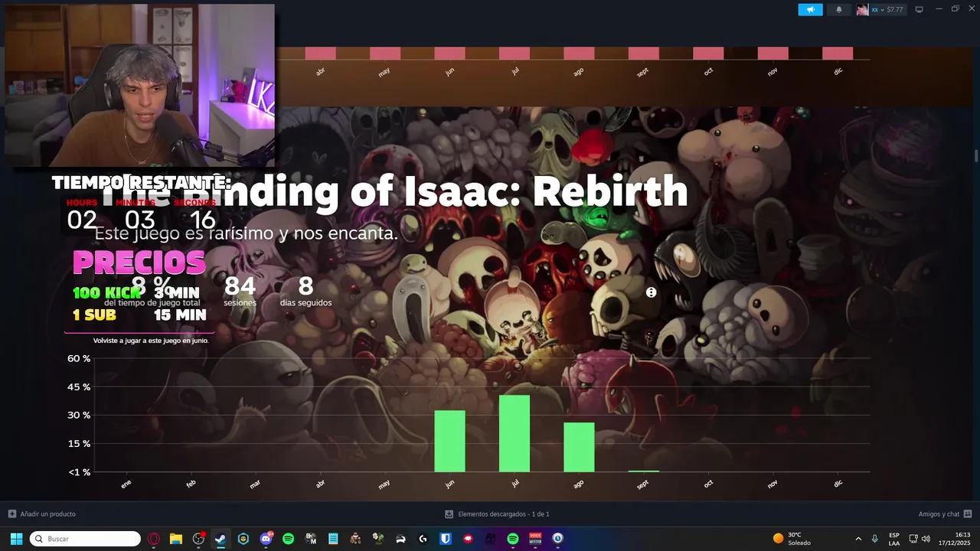Open Bitwarden from taskbar
Screen dimensions: 980x551
(x=445, y=539)
